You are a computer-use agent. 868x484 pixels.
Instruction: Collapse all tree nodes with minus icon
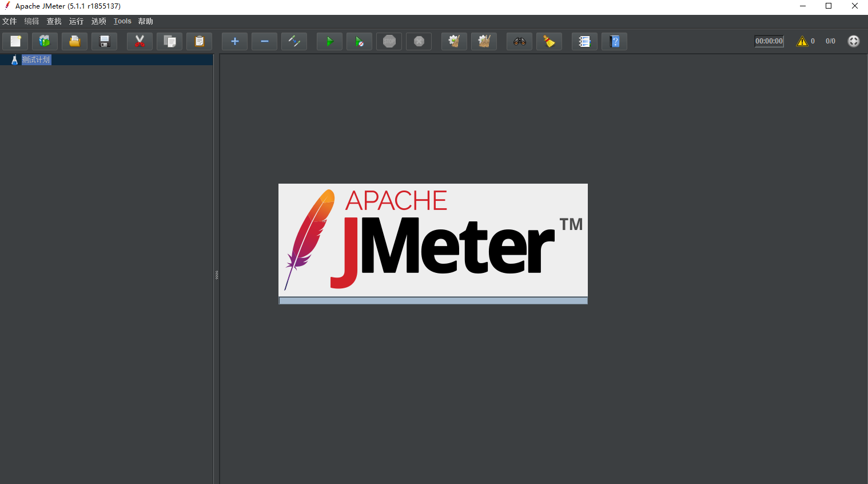(x=264, y=41)
